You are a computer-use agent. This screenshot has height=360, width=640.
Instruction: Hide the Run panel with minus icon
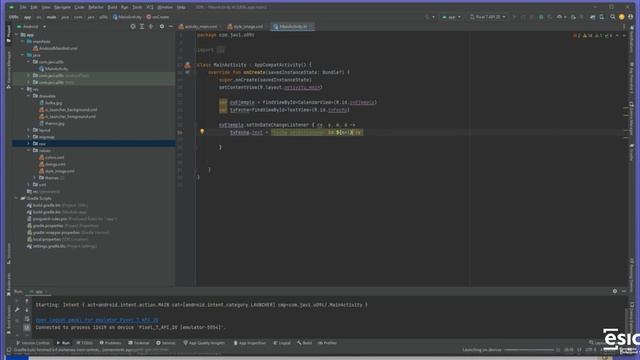(x=624, y=291)
